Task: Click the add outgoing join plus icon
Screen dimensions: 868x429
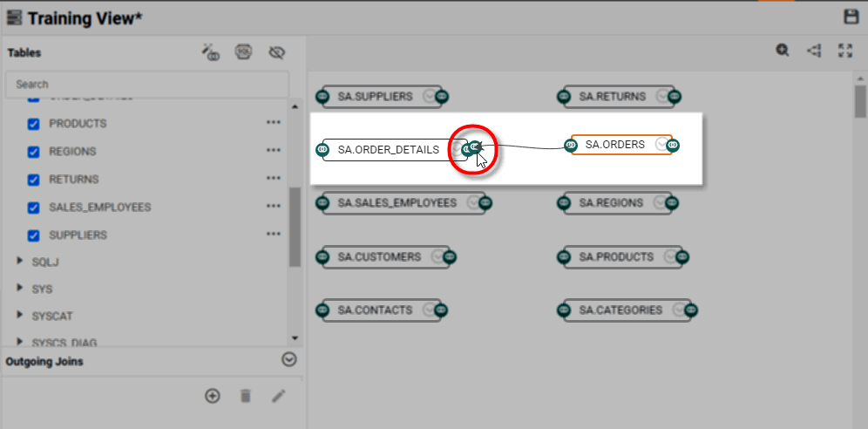Action: coord(212,396)
